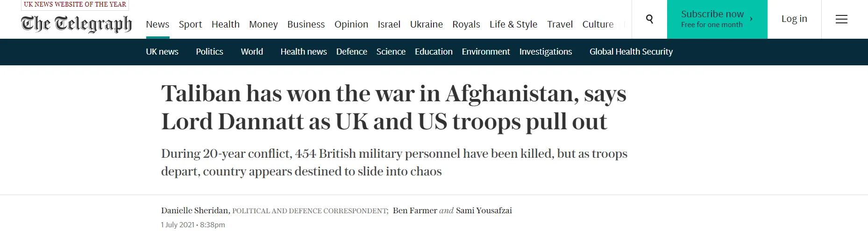
Task: Open the World subsection
Action: click(x=252, y=52)
